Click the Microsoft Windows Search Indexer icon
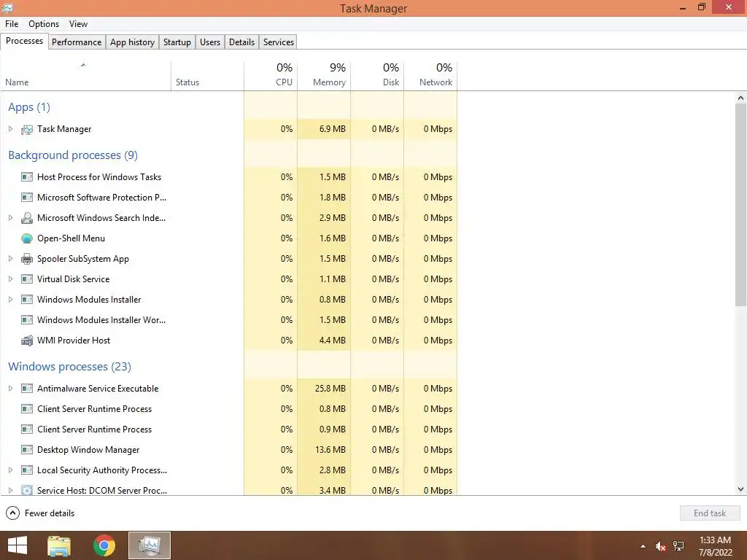Screen dimensions: 747x560 click(x=27, y=218)
